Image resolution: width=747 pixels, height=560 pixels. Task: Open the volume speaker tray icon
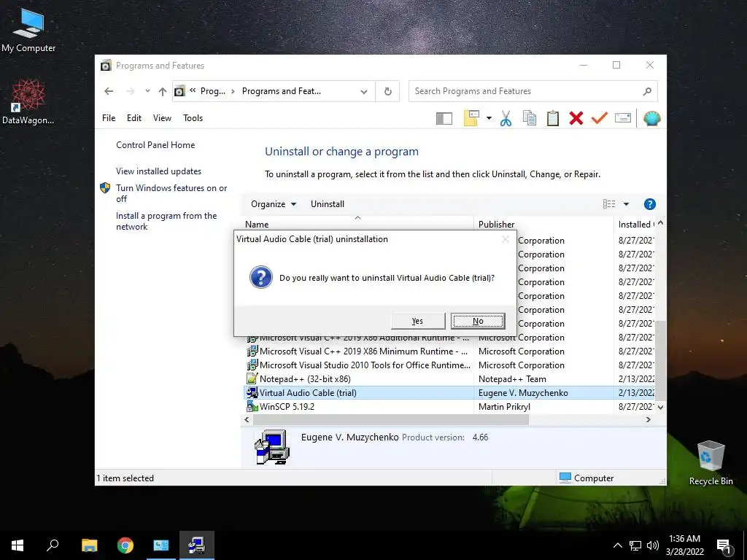point(653,545)
